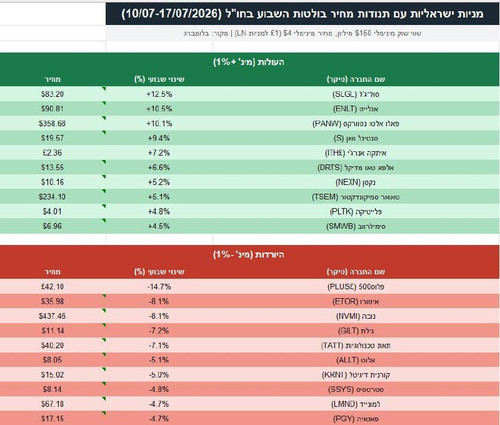Select the TSEM company name cell
Screen dimensions: 500x425
(356, 197)
